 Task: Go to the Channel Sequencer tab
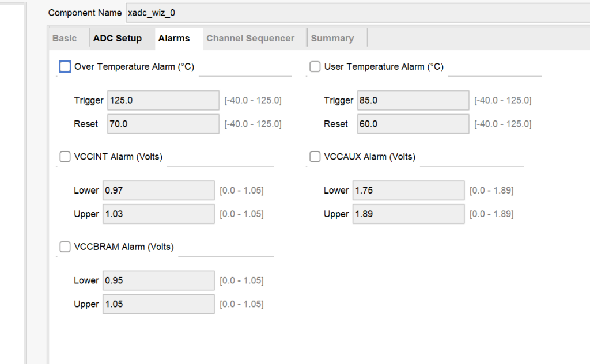[250, 39]
